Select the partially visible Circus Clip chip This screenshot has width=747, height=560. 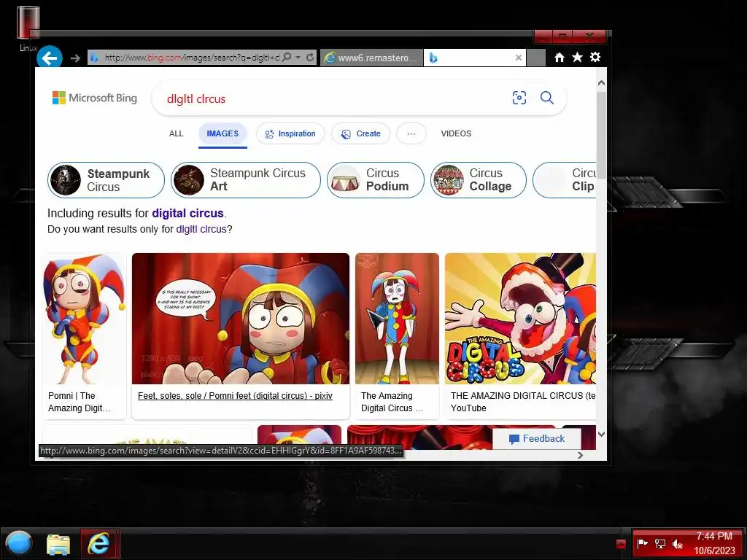coord(565,180)
